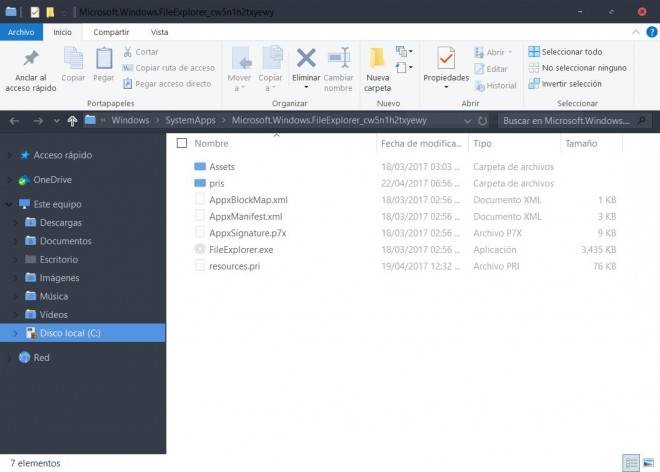Sort by Fecha de modificación column

(422, 144)
